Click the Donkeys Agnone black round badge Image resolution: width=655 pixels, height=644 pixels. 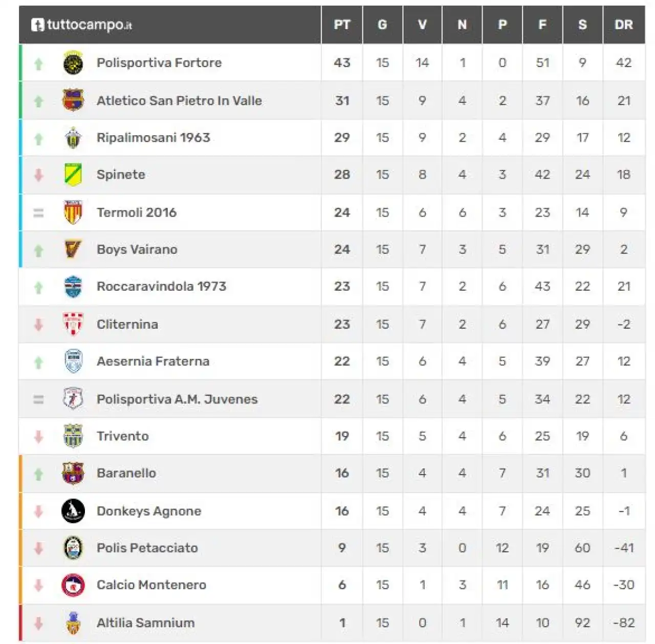click(x=73, y=511)
